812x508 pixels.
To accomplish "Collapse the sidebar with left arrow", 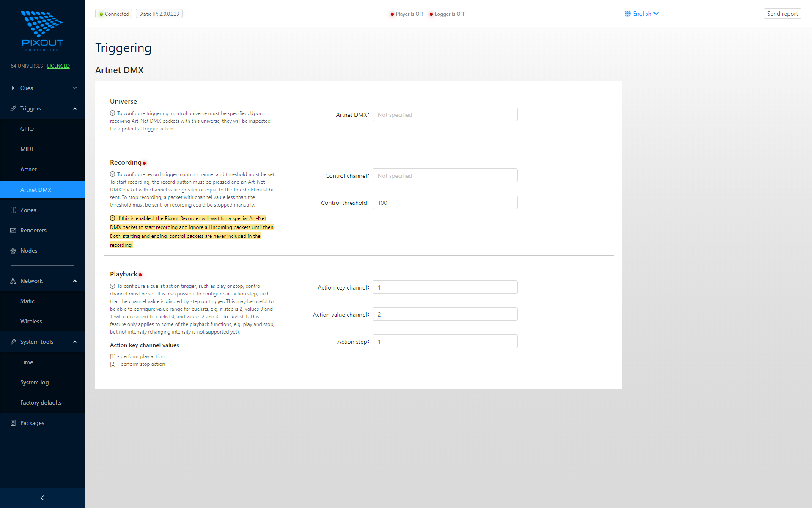I will (x=42, y=498).
